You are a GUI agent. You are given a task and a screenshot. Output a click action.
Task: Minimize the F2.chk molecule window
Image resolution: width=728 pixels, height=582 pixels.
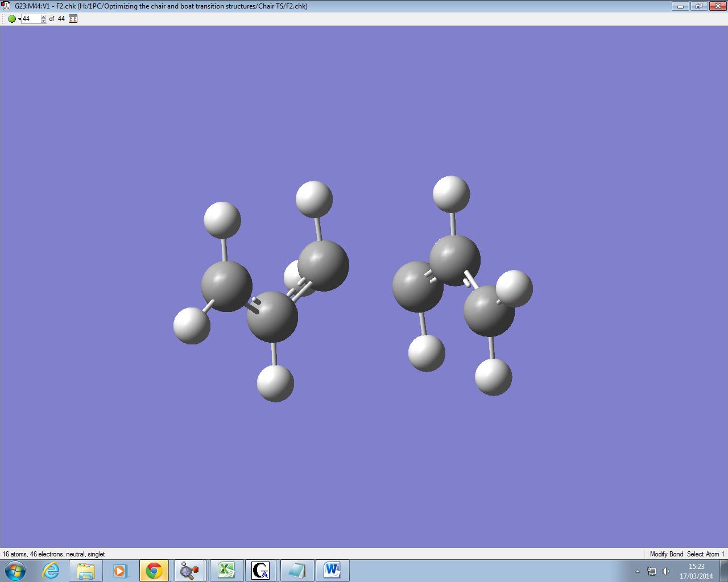point(680,6)
